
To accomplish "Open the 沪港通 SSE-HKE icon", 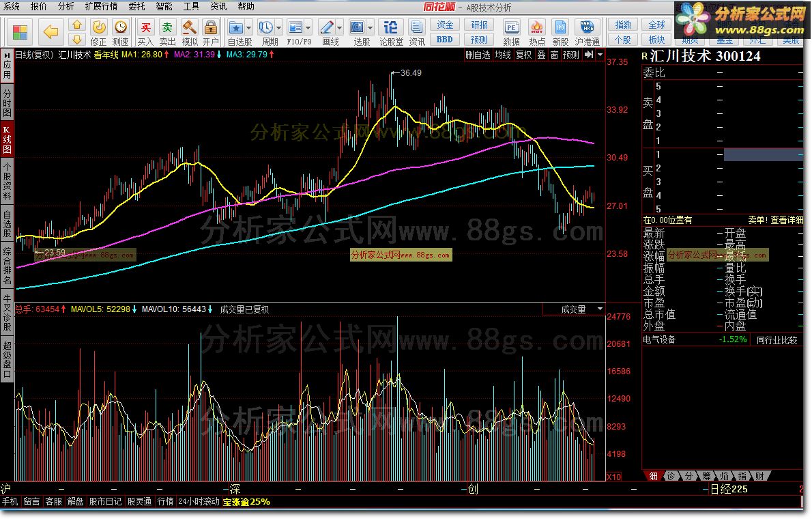I will click(x=588, y=32).
